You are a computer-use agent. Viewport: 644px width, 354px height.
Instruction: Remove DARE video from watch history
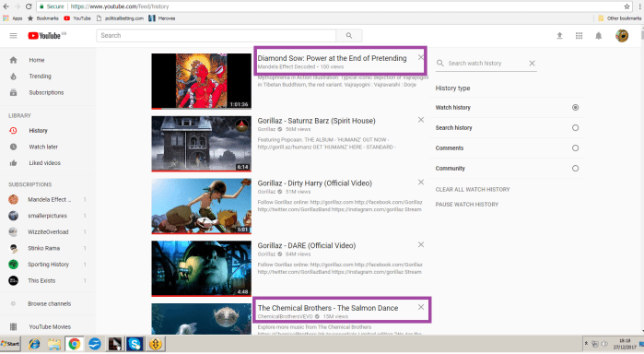tap(420, 244)
